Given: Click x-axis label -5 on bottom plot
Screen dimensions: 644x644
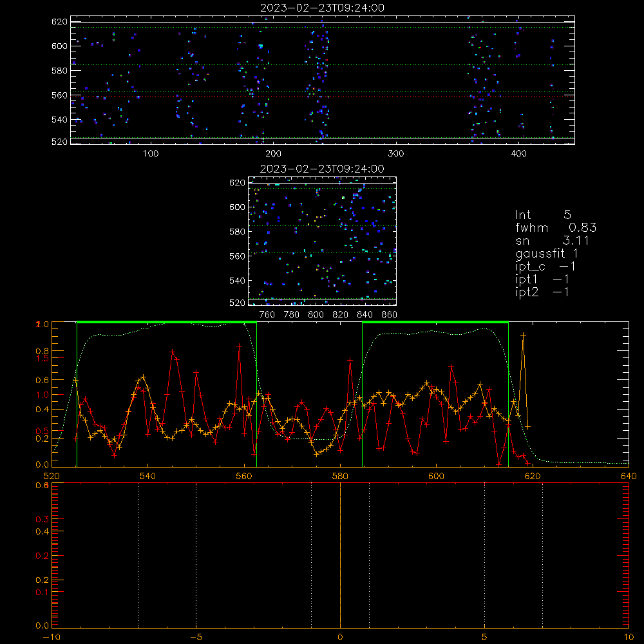Looking at the screenshot, I should [196, 638].
